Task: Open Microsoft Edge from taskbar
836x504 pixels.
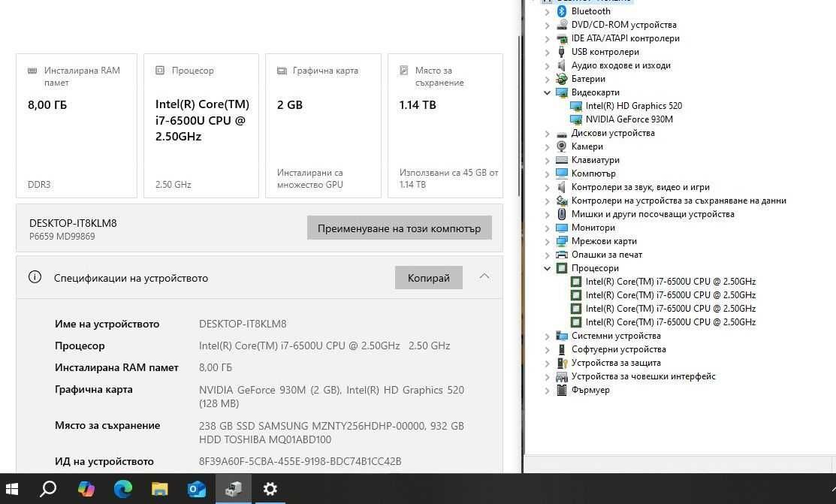Action: [x=122, y=488]
